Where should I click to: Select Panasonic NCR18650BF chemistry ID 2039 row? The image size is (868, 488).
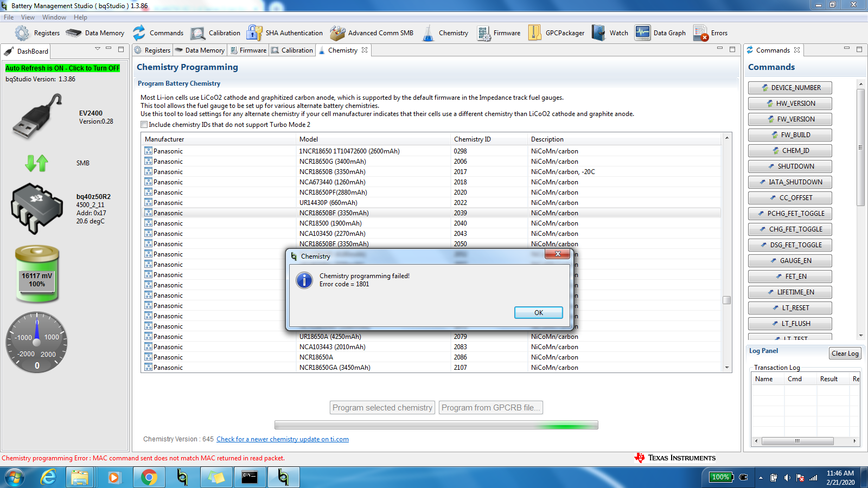(x=432, y=213)
